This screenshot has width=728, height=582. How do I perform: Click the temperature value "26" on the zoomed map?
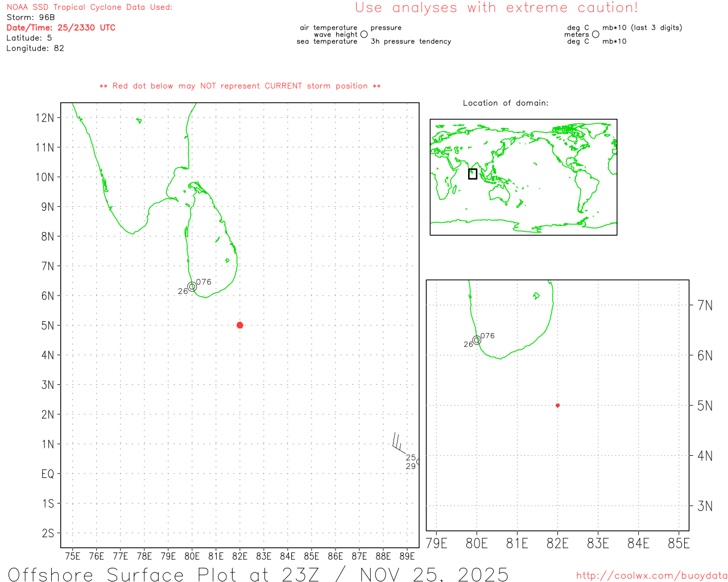coord(468,344)
